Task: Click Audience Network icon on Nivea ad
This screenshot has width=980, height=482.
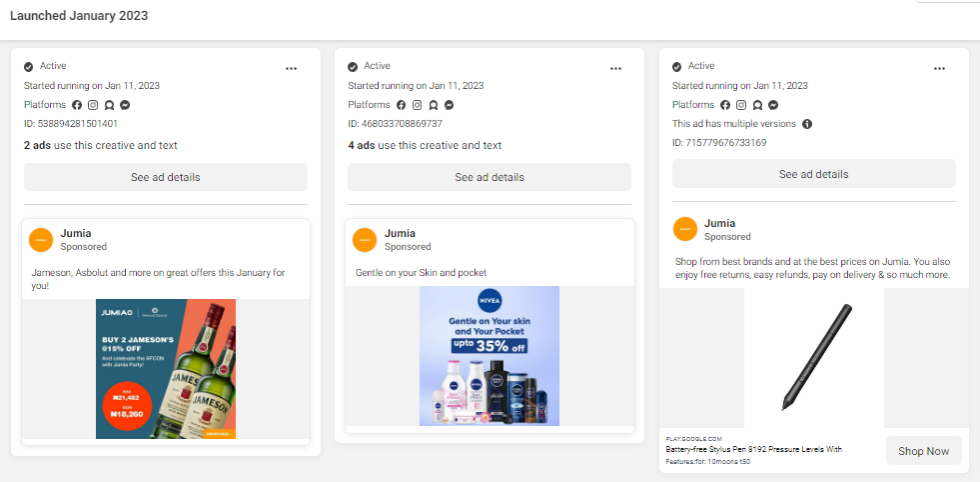Action: [434, 105]
